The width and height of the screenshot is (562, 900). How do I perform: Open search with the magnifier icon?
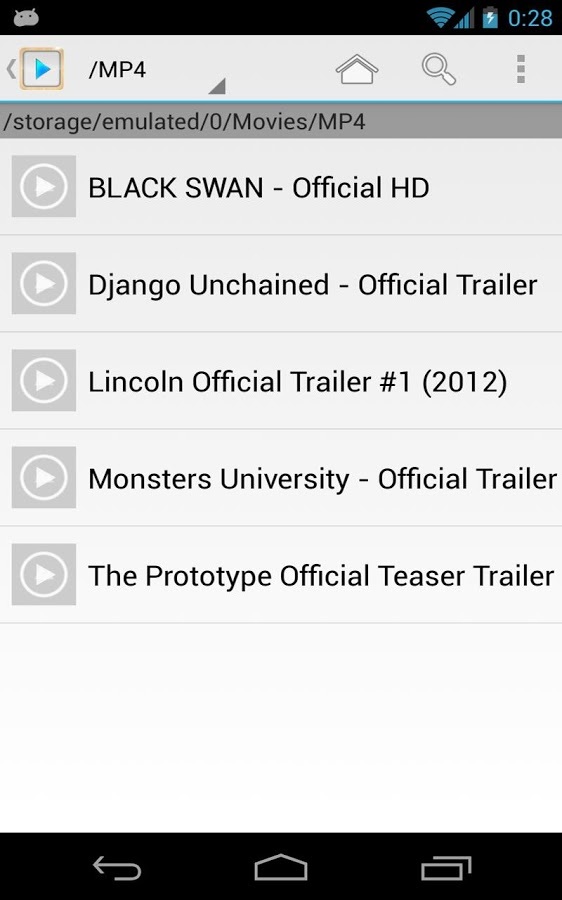(439, 69)
